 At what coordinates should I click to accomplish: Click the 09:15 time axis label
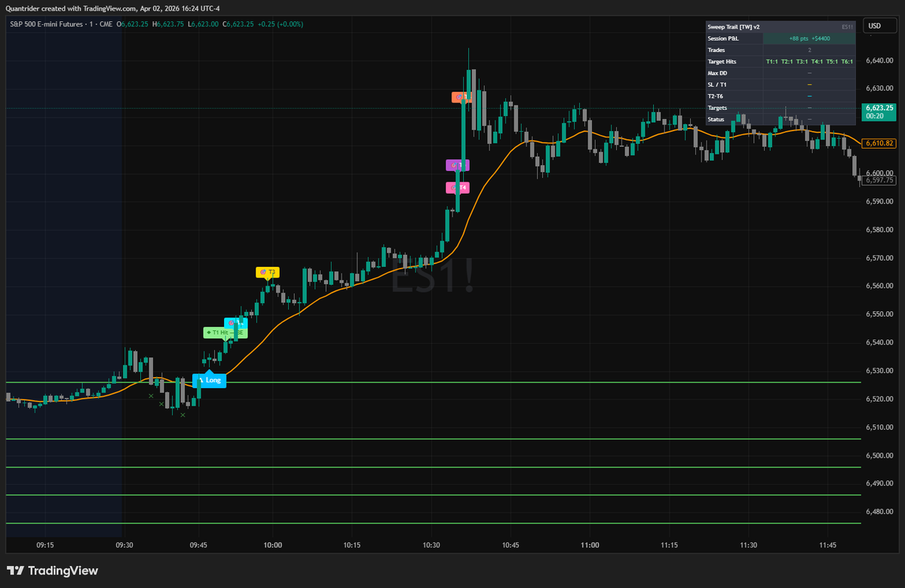(44, 544)
